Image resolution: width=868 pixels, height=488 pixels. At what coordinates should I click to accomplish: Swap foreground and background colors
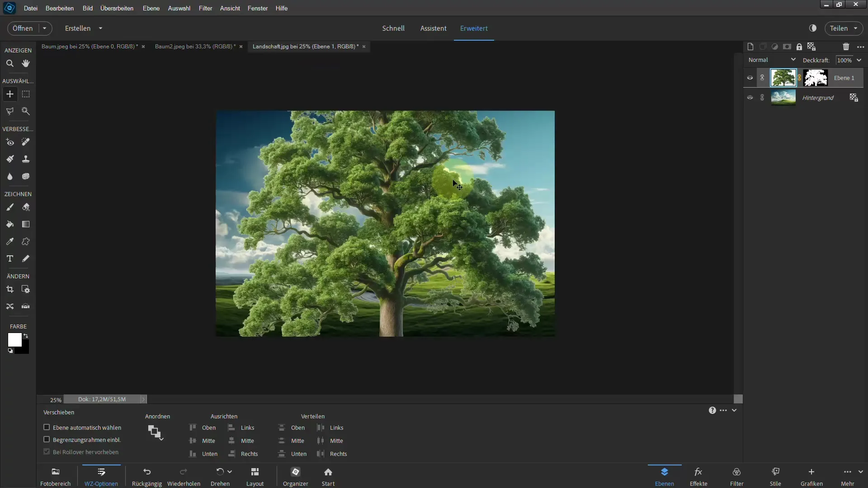click(26, 336)
